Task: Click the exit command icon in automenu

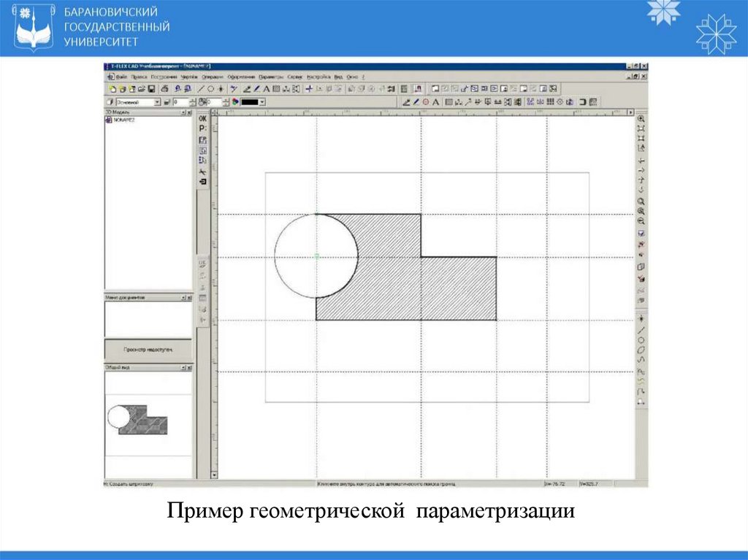Action: tap(203, 182)
